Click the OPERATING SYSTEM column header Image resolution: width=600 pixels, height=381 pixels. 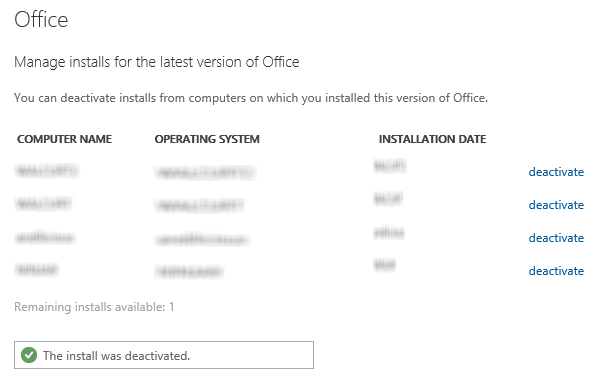[207, 139]
